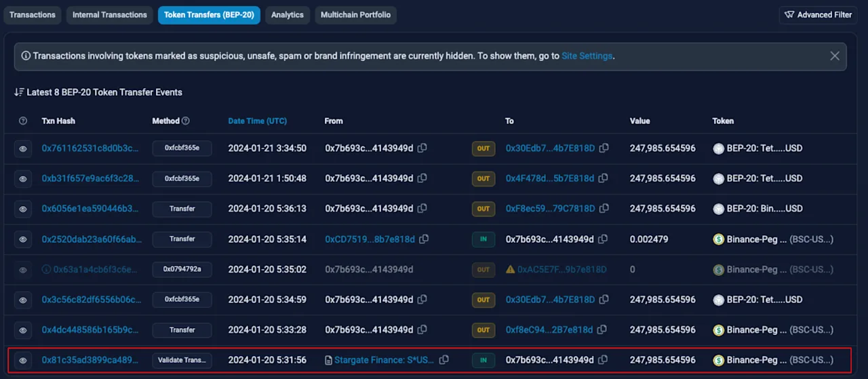Preview transaction 0x63a1a4cb6f3c6e with eye icon
868x379 pixels.
point(23,270)
